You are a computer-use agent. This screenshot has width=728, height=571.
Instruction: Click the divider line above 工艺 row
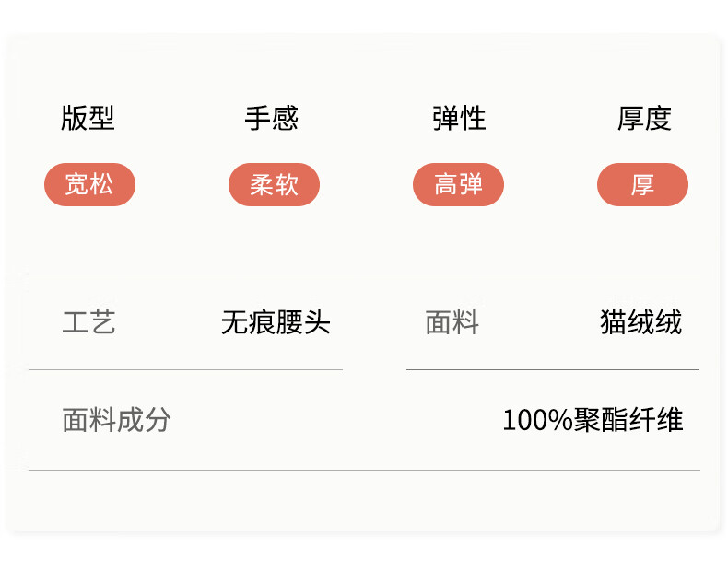coord(364,274)
